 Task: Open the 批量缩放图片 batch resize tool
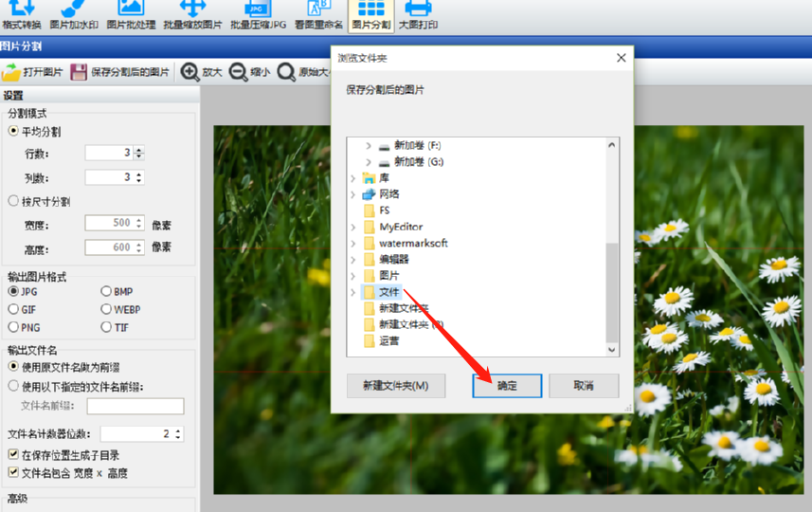(x=192, y=15)
